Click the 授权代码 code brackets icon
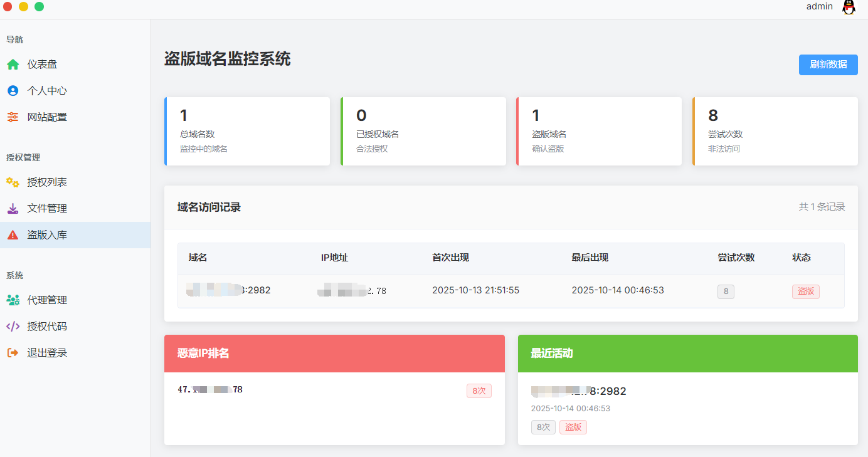 (13, 326)
